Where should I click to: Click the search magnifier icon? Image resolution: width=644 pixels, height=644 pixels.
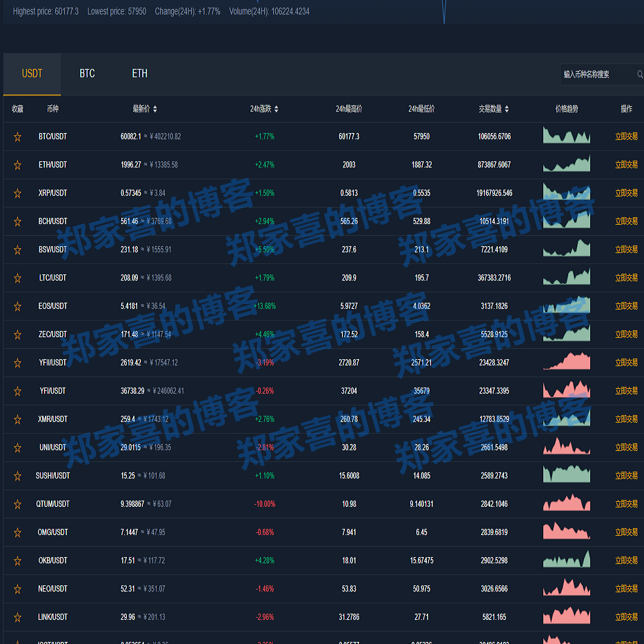639,74
